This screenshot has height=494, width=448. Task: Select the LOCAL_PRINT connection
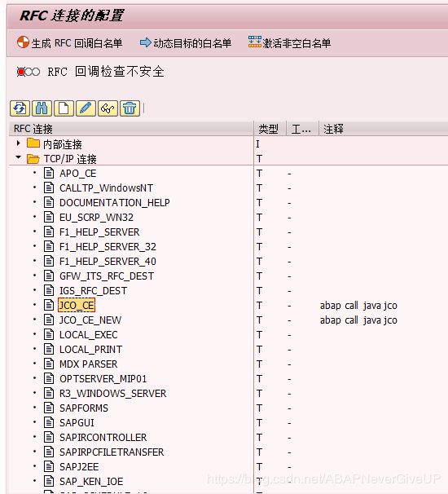90,350
